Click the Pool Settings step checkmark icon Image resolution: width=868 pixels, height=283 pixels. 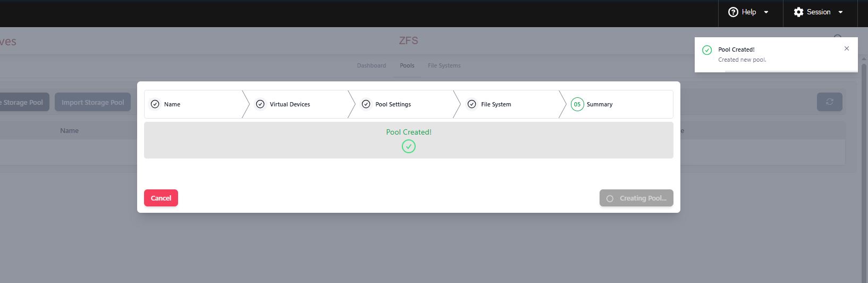coord(366,104)
